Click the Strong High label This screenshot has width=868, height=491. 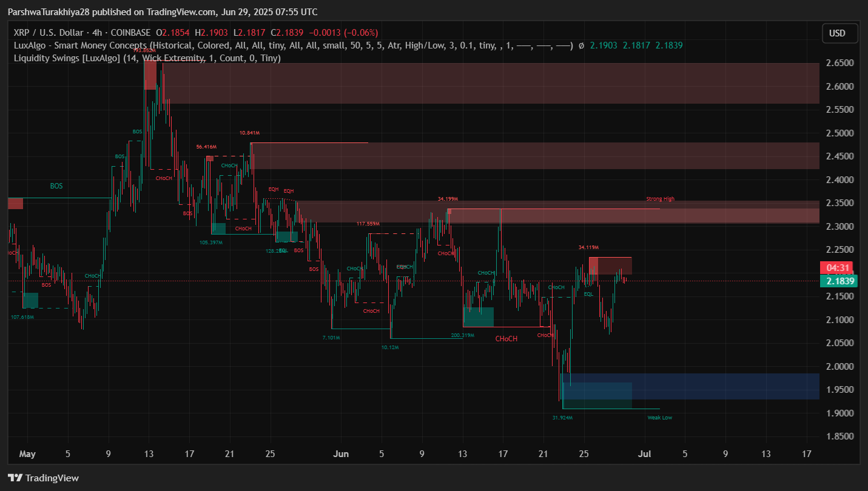660,199
